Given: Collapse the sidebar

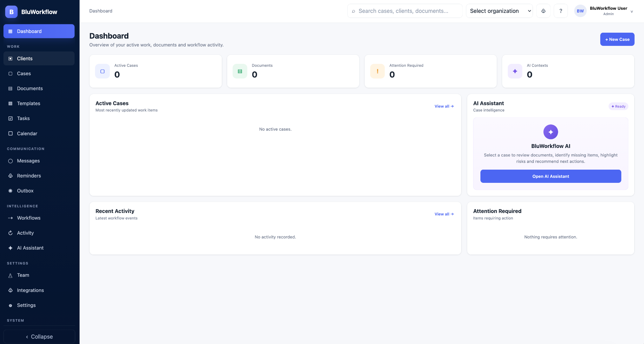Looking at the screenshot, I should click(x=39, y=336).
